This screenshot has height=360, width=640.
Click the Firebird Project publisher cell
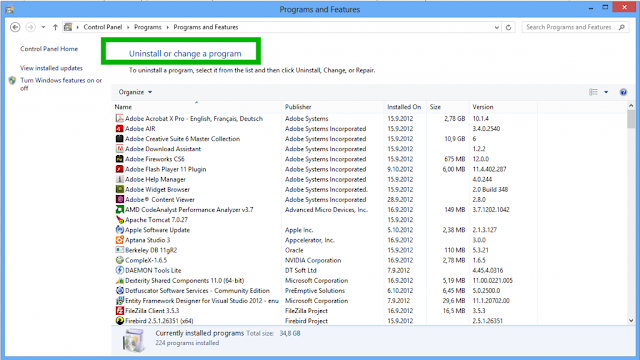(306, 321)
